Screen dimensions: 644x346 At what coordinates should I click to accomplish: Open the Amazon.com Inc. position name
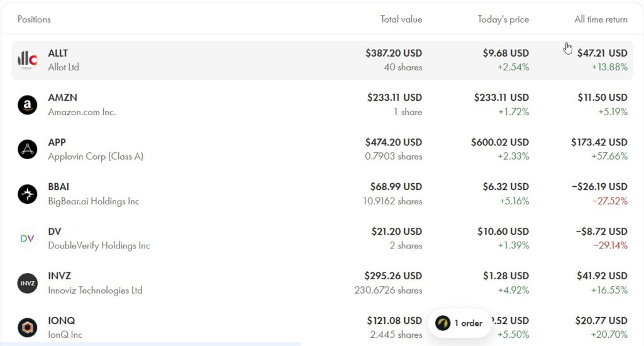[82, 112]
